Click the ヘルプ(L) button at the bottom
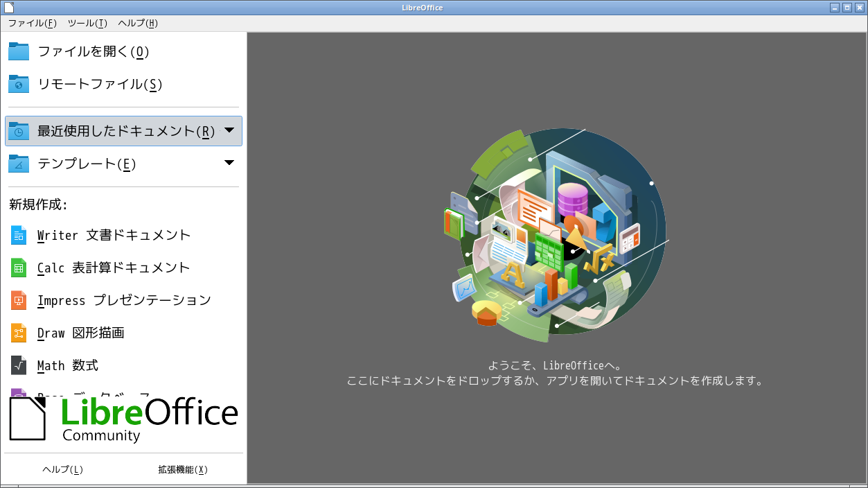Image resolution: width=868 pixels, height=488 pixels. 63,469
